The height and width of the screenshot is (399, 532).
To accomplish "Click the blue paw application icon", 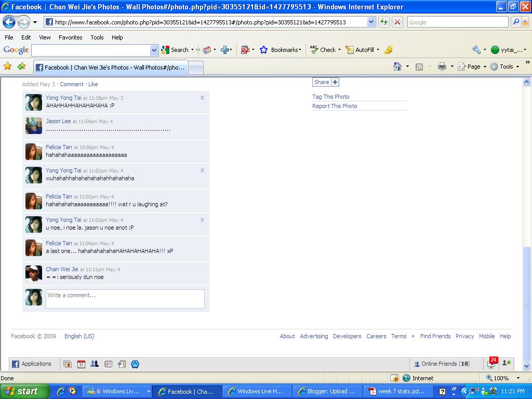I will (135, 364).
